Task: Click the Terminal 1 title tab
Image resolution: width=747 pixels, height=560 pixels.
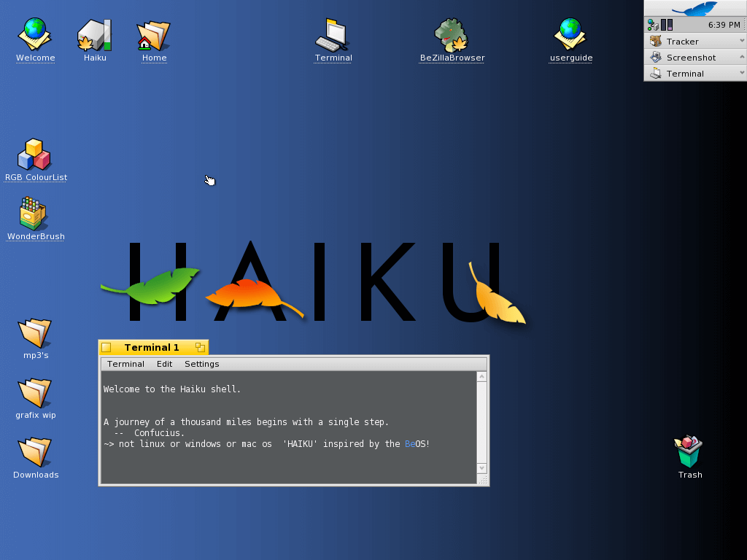Action: click(x=152, y=348)
